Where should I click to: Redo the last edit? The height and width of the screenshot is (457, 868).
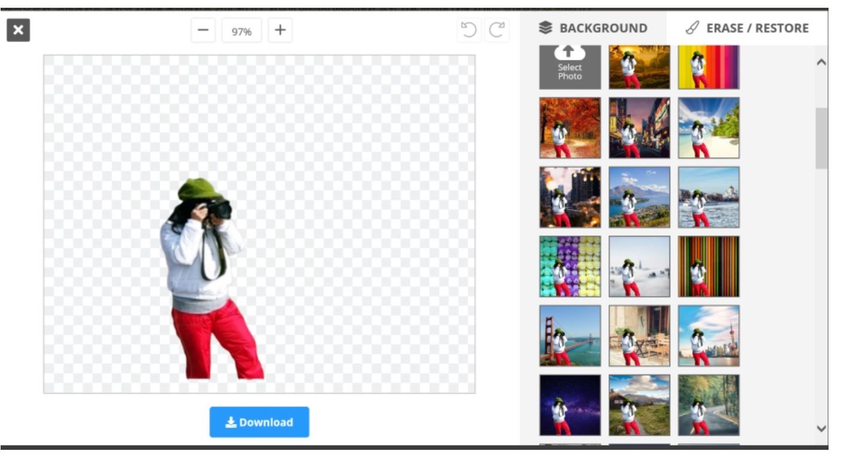point(497,30)
